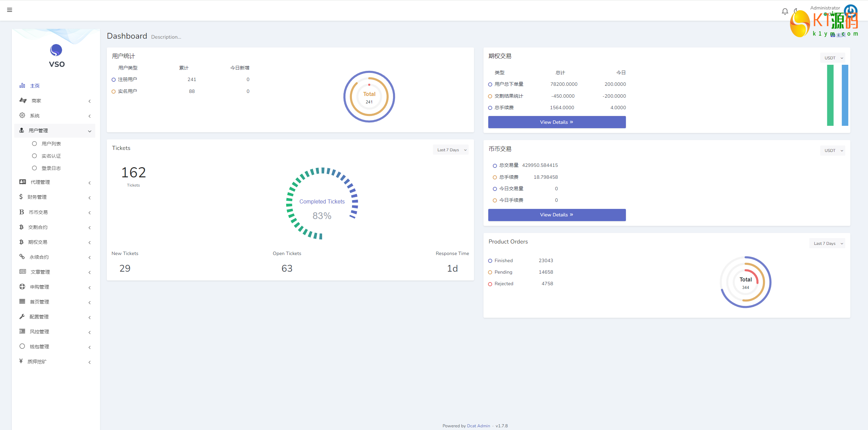Screen dimensions: 868x430
Task: Click the Completed Tickets 83% radial gauge
Action: pyautogui.click(x=322, y=203)
